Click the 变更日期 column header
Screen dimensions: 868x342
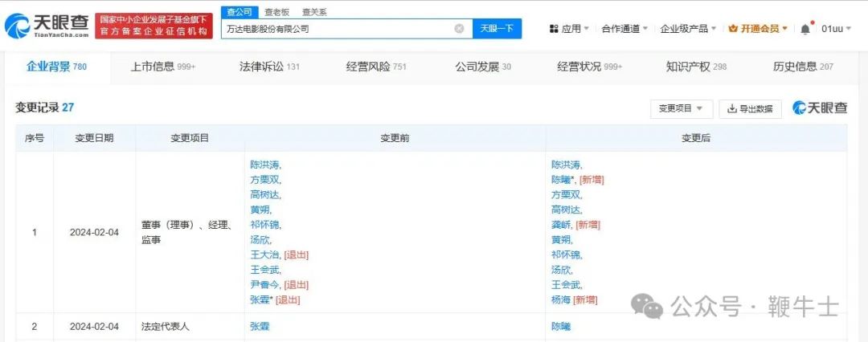point(94,138)
